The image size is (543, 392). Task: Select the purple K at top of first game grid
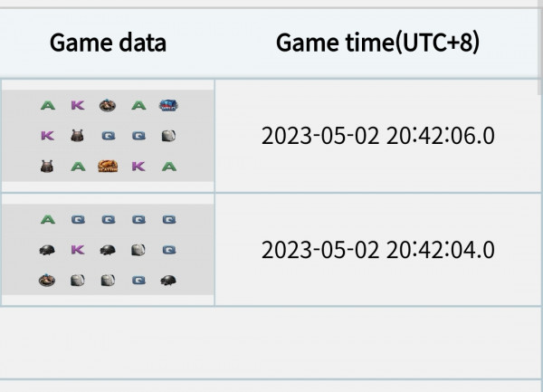coord(78,105)
